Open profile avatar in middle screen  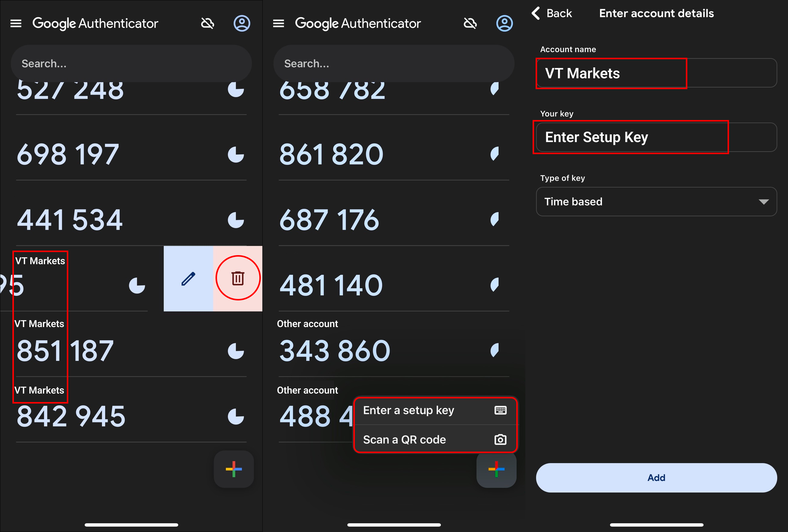point(504,23)
